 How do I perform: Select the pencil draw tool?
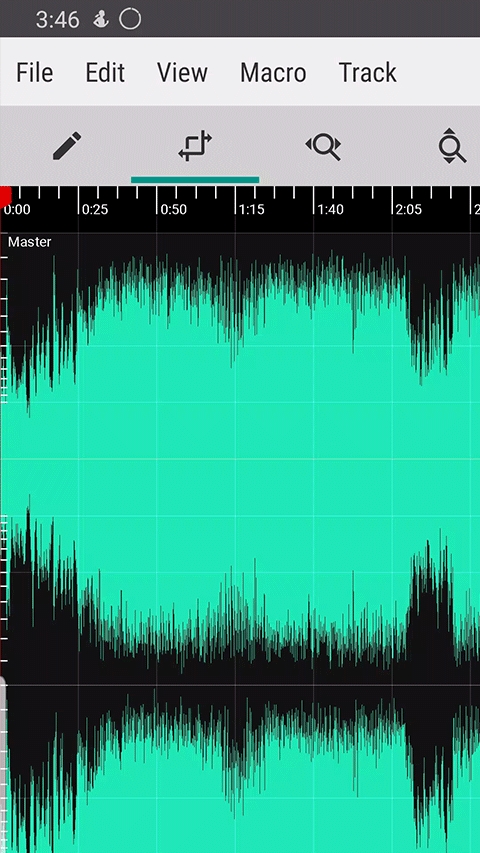[x=67, y=146]
